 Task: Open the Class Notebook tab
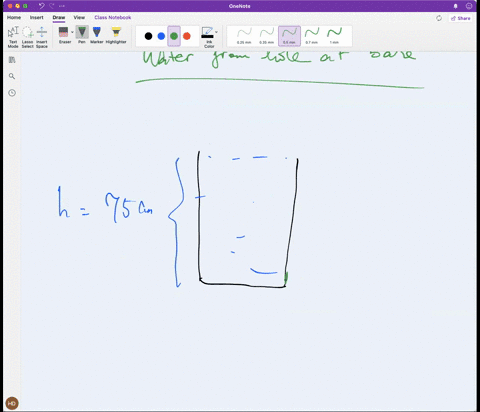point(113,18)
